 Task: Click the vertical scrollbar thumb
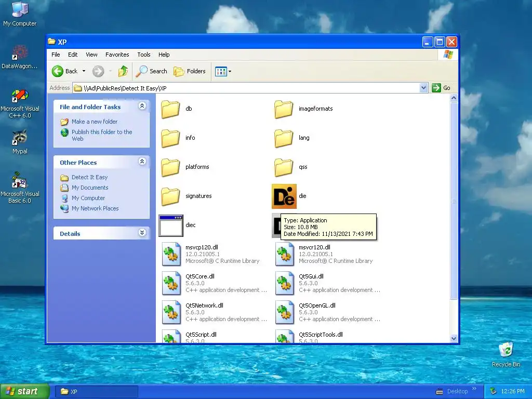[x=454, y=201]
